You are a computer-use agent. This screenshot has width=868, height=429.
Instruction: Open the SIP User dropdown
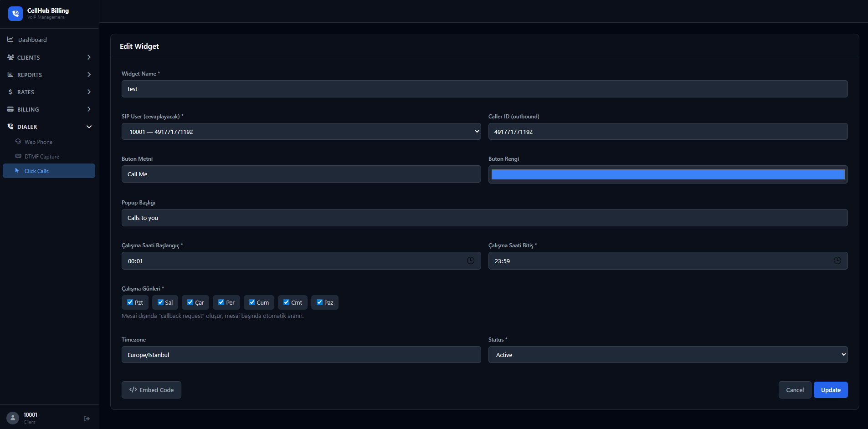[x=301, y=132]
